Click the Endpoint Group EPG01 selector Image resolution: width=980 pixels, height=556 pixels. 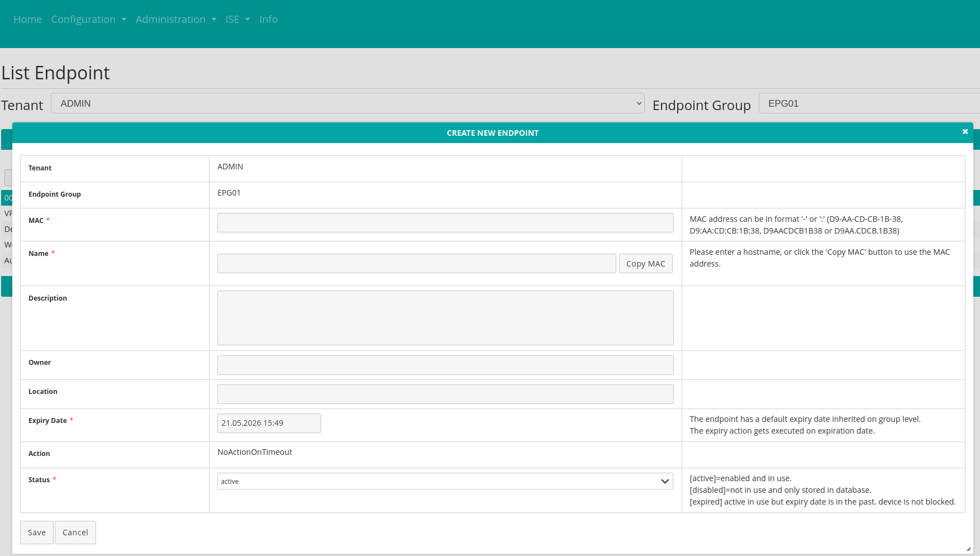pos(869,103)
